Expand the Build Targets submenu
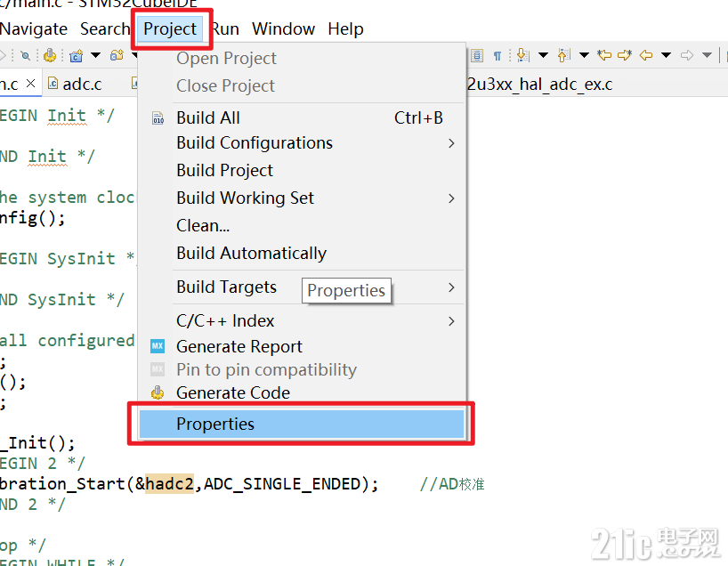Screen dimensions: 728x566 [302, 287]
